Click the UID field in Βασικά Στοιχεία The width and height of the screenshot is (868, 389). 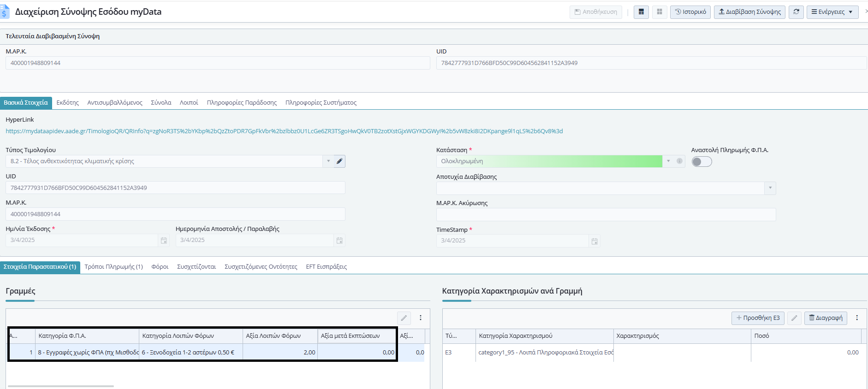(x=175, y=188)
